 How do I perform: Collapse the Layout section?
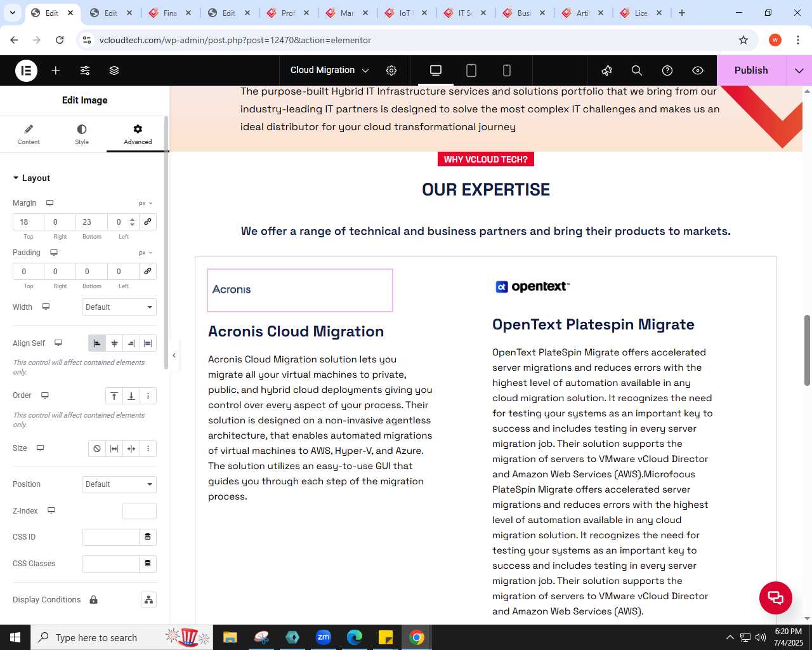point(32,178)
